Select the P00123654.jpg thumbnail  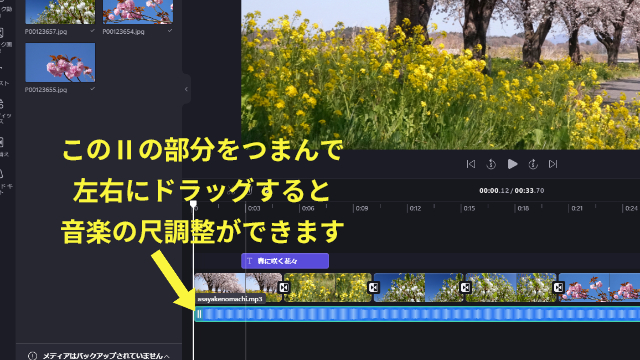[138, 11]
